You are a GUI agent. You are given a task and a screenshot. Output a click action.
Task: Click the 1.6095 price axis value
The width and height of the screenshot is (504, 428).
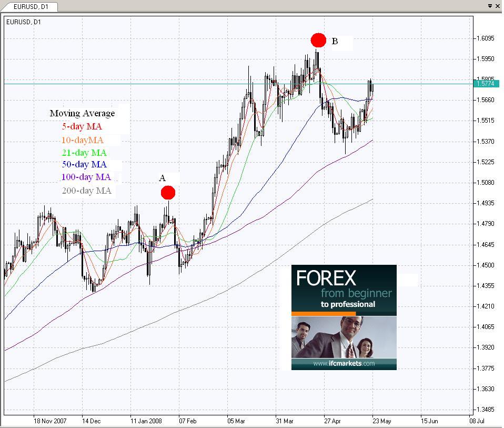[486, 38]
